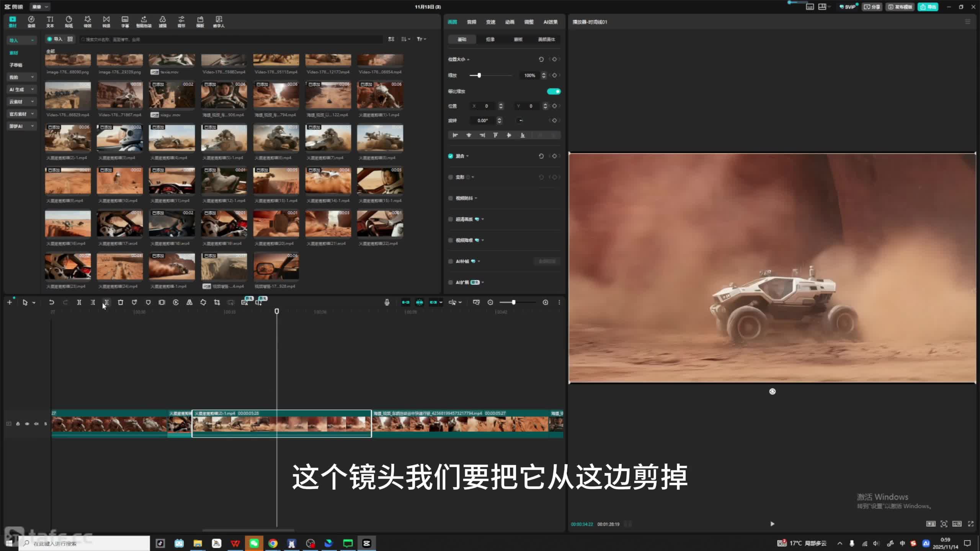
Task: Click the 导出 (Export) button
Action: (928, 7)
